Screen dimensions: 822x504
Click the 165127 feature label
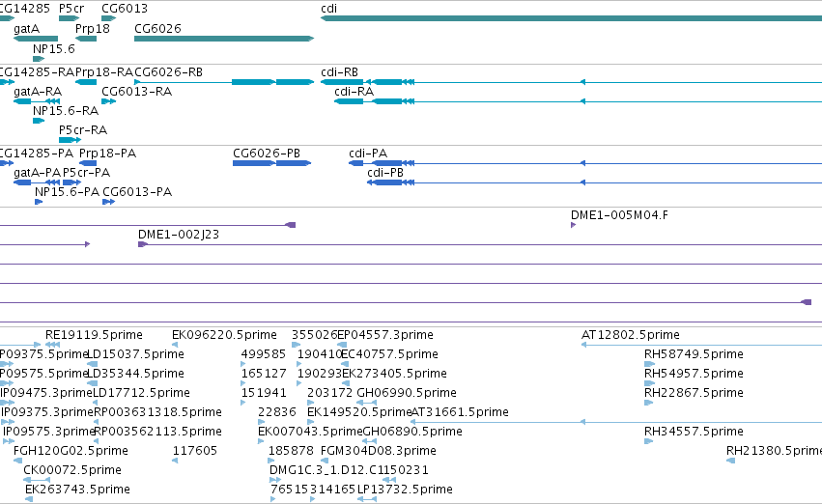point(264,374)
